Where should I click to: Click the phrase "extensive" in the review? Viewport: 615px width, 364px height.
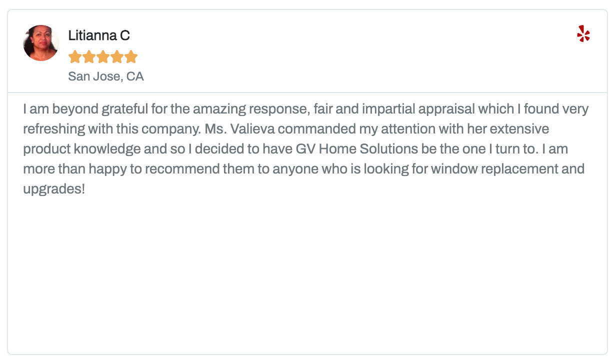[520, 129]
